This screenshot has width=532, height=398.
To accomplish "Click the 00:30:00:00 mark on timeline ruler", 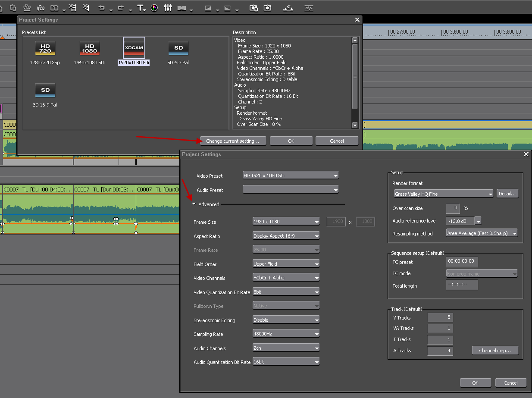I will point(454,32).
